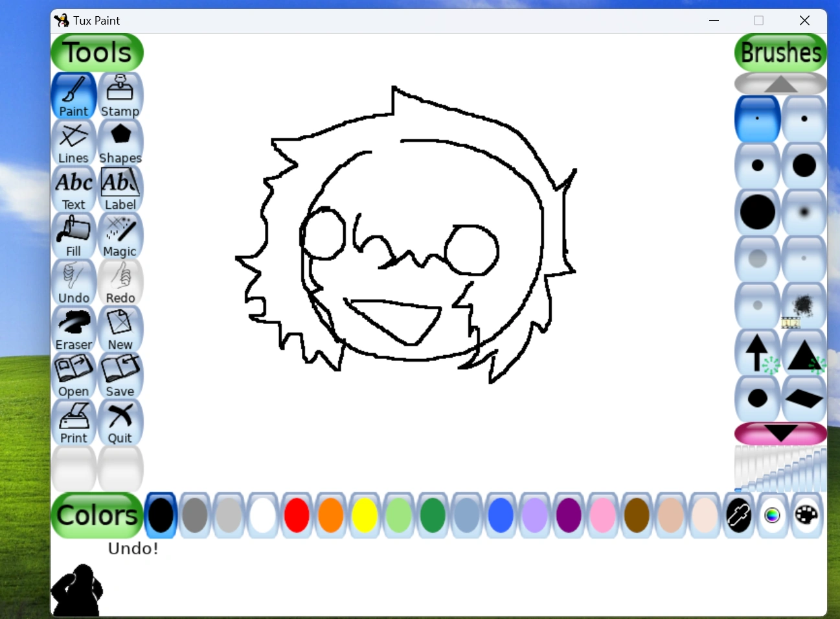Undo the last drawing action

[73, 281]
